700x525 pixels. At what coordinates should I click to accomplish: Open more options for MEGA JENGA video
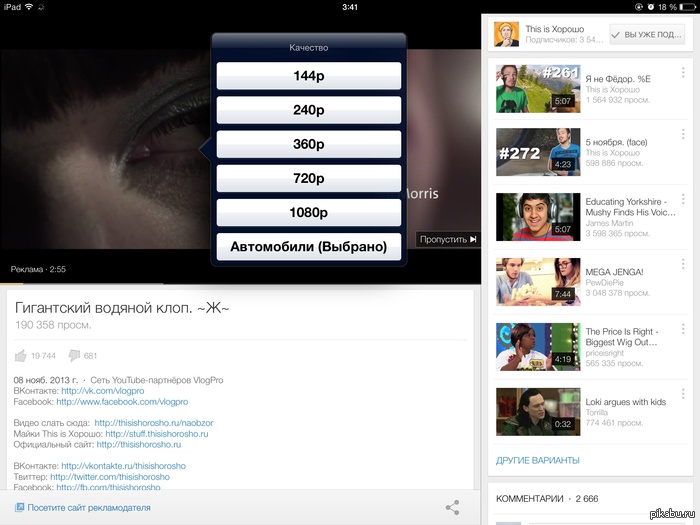tap(683, 264)
